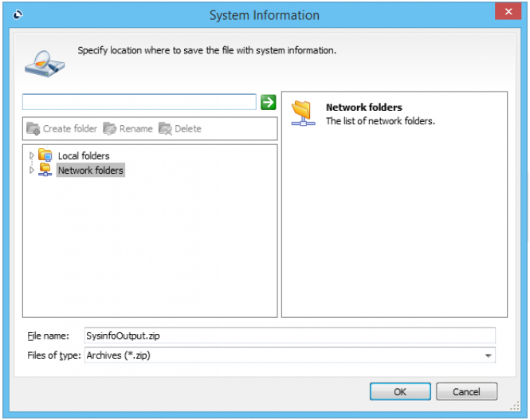Click the resize grip in dialog corner

[514, 406]
